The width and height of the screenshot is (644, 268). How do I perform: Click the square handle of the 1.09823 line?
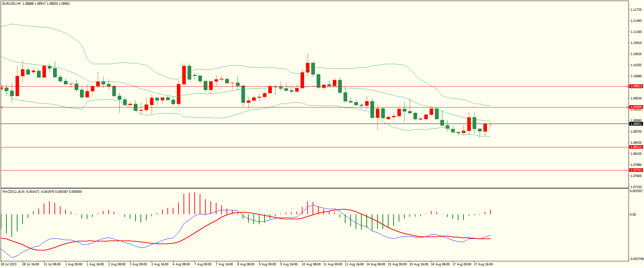(2, 87)
